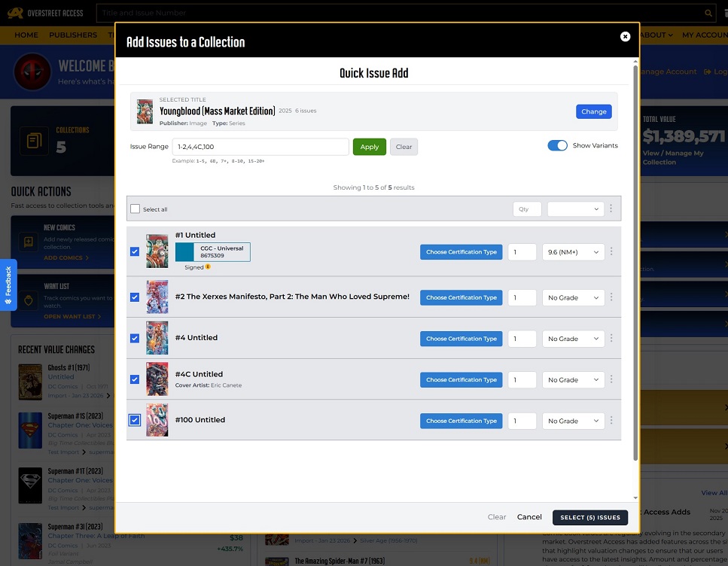Click ADD COMICS link
The width and height of the screenshot is (728, 566).
click(x=66, y=257)
